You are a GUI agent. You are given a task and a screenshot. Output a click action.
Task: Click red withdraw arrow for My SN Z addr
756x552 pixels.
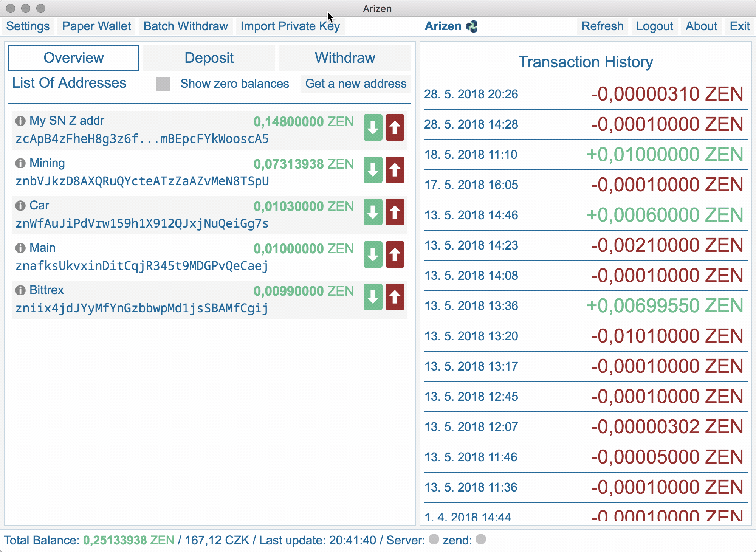pos(395,127)
